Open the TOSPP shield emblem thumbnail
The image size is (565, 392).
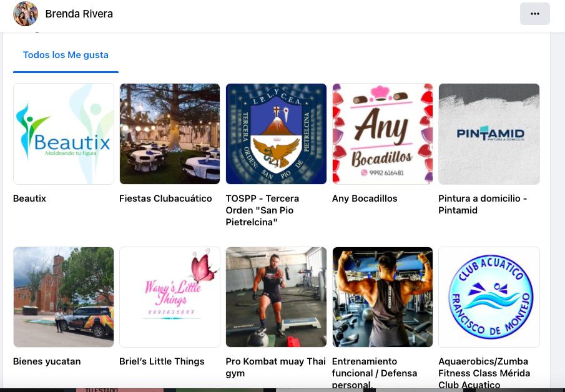pos(276,134)
